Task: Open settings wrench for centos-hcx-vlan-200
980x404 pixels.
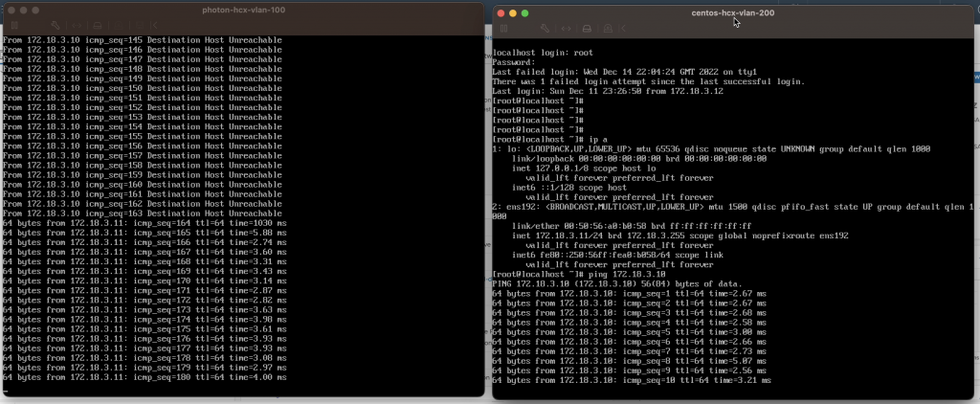Action: tap(545, 29)
